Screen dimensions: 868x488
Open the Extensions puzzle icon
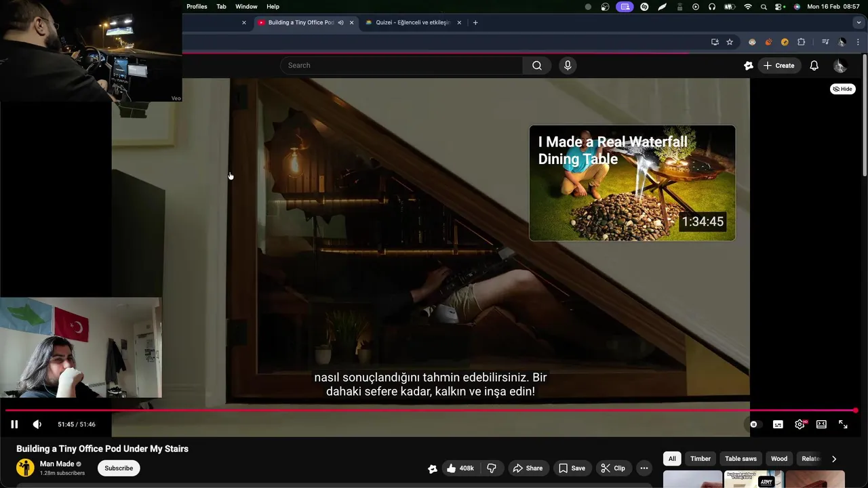pos(802,42)
